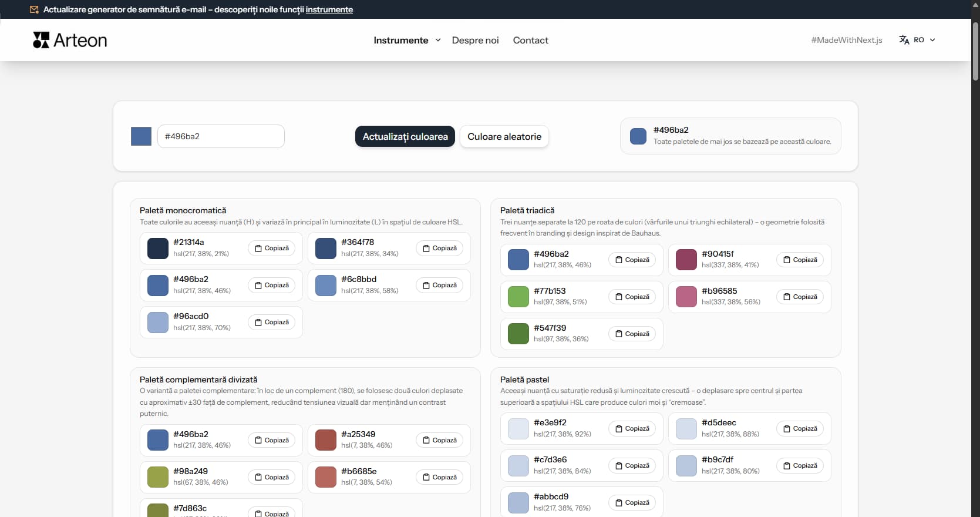Expand the Instrumente menu chevron

(438, 40)
